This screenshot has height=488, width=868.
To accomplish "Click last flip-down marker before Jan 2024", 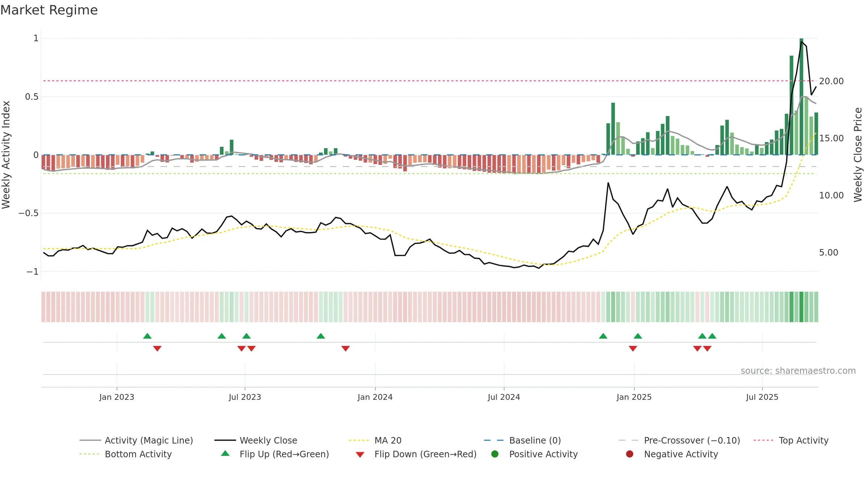I will tap(345, 348).
